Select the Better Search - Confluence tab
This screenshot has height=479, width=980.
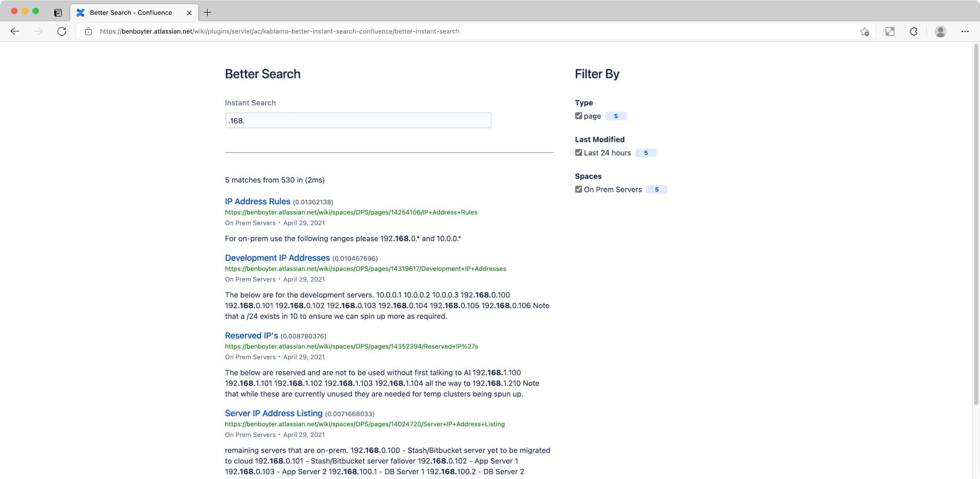(x=134, y=12)
